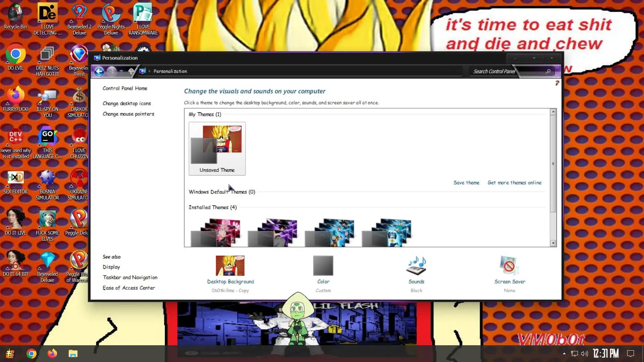The image size is (644, 362).
Task: Expand the Personalization breadcrumb arrow
Action: click(x=150, y=71)
